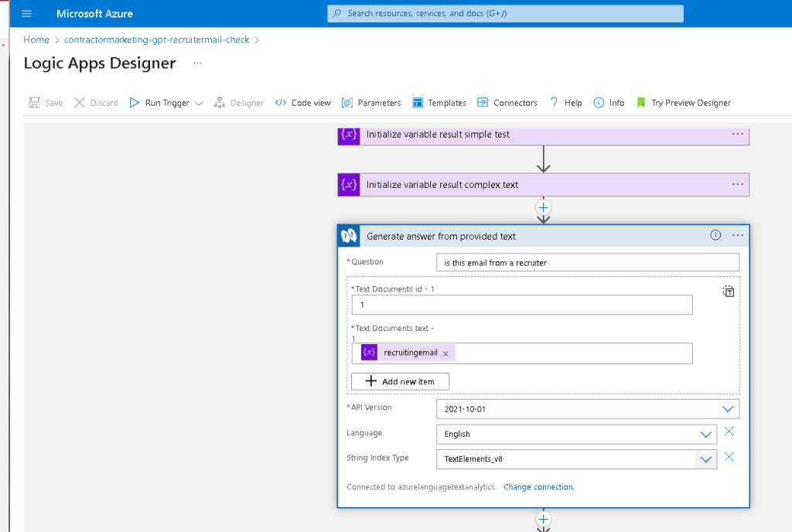The width and height of the screenshot is (792, 532).
Task: Remove the String Index Type parameter
Action: click(x=729, y=457)
